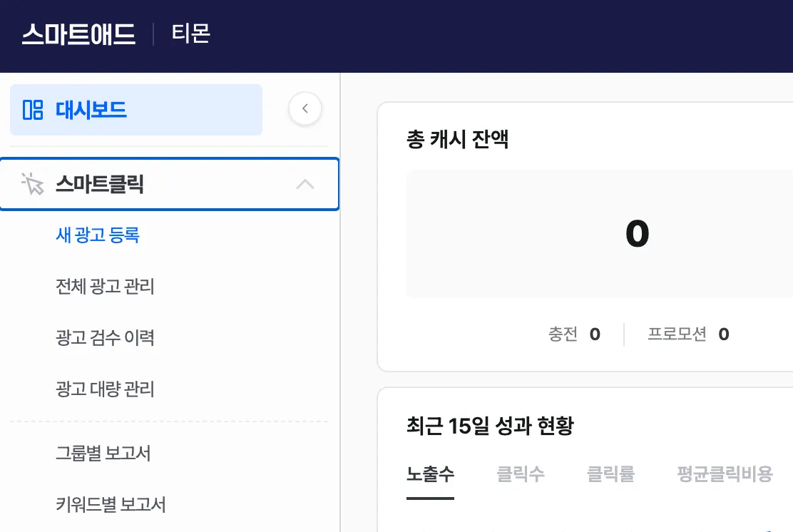
Task: Open 새 광고 등록 page
Action: 98,235
